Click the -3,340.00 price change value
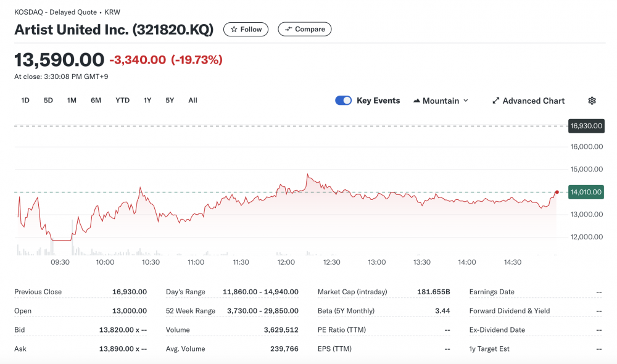Image resolution: width=617 pixels, height=364 pixels. pyautogui.click(x=138, y=60)
